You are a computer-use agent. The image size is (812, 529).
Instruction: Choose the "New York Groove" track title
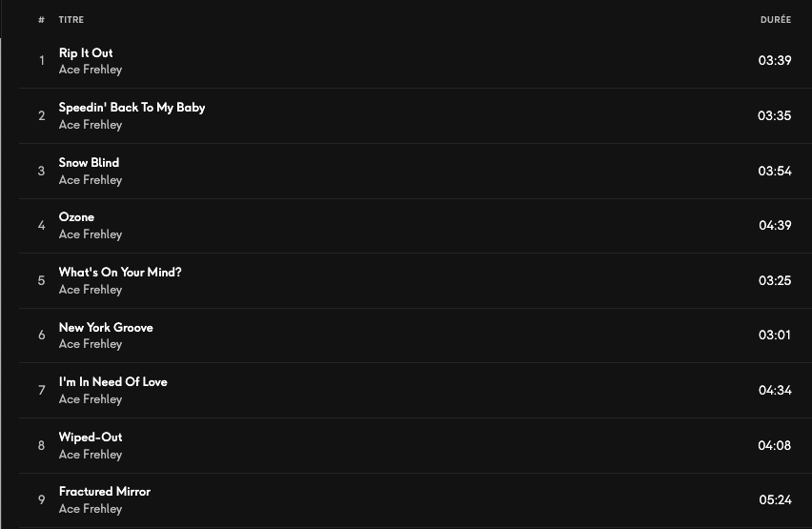click(x=106, y=328)
